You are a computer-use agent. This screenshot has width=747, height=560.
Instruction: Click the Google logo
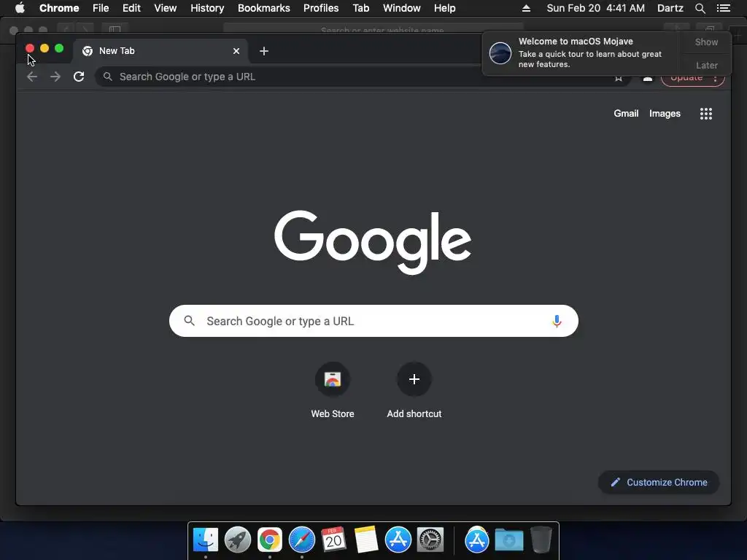pyautogui.click(x=373, y=242)
